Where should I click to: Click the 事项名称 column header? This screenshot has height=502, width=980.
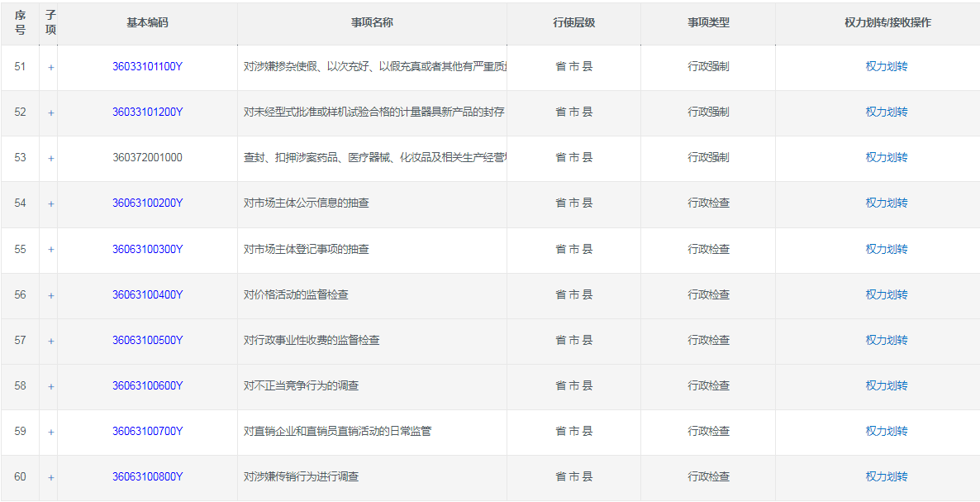372,23
